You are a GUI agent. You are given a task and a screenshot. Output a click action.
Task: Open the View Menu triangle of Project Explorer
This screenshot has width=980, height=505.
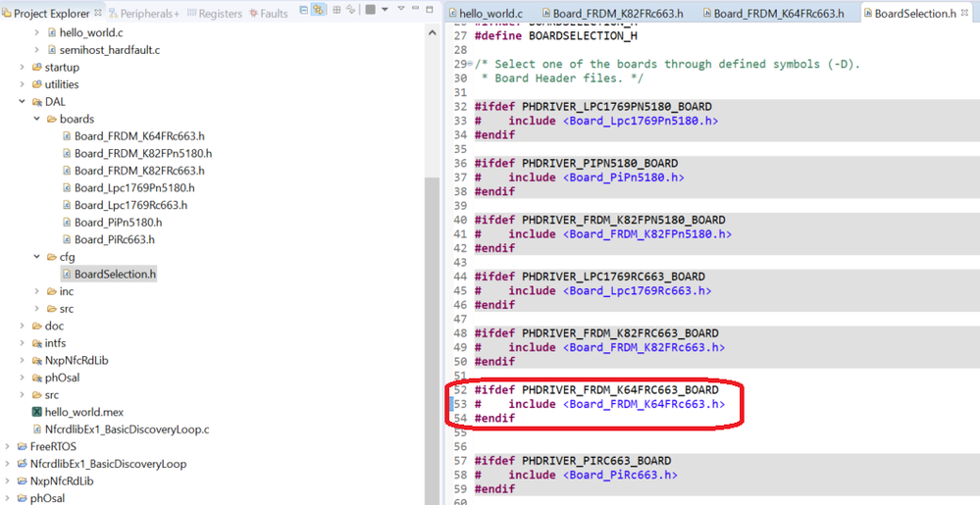click(401, 9)
